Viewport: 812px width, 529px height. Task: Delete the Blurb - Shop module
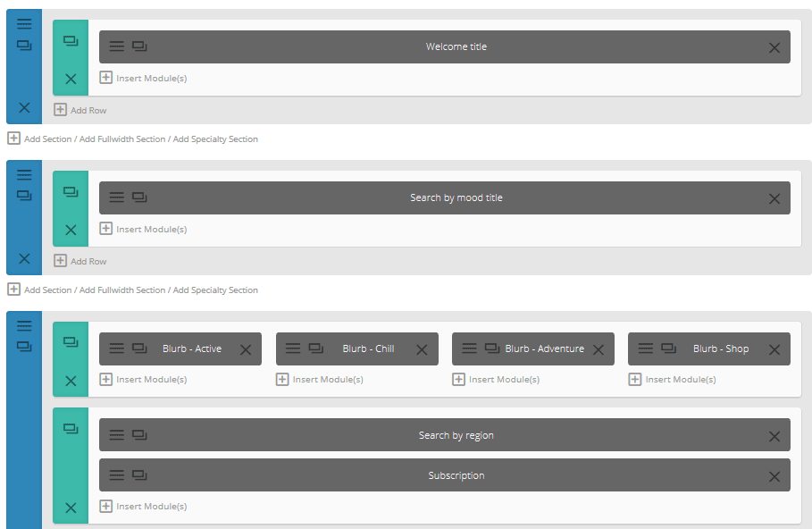click(x=774, y=349)
